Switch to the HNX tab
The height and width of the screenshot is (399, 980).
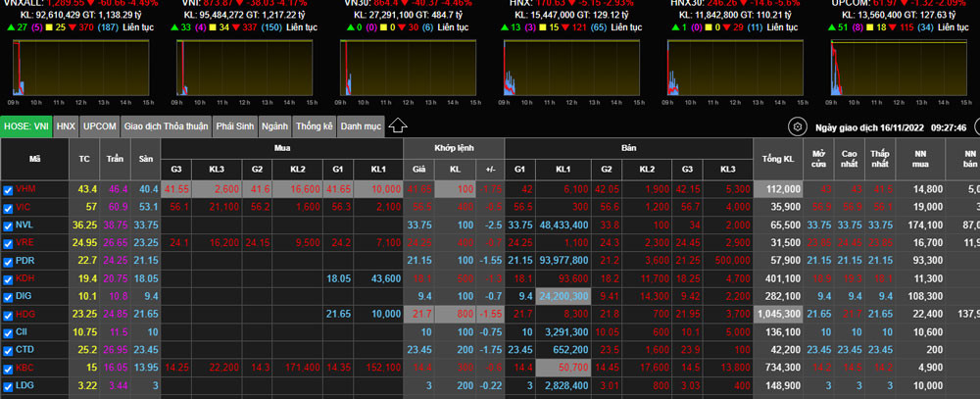point(66,126)
